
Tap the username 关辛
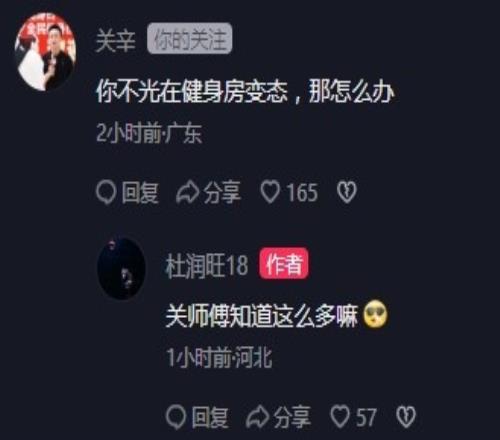(x=115, y=41)
